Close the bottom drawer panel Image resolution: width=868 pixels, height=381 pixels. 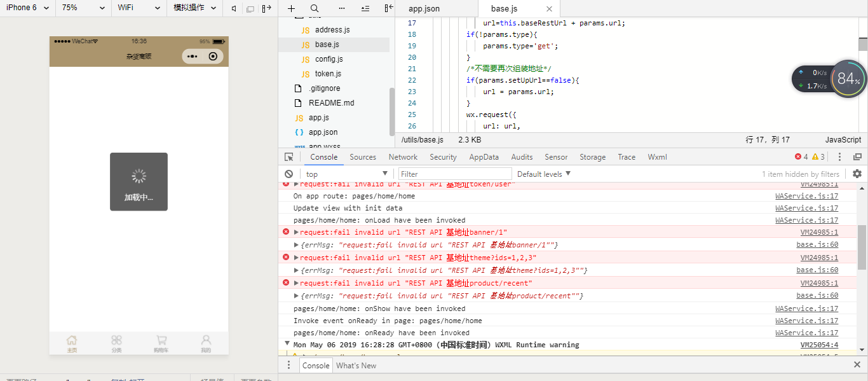click(857, 365)
